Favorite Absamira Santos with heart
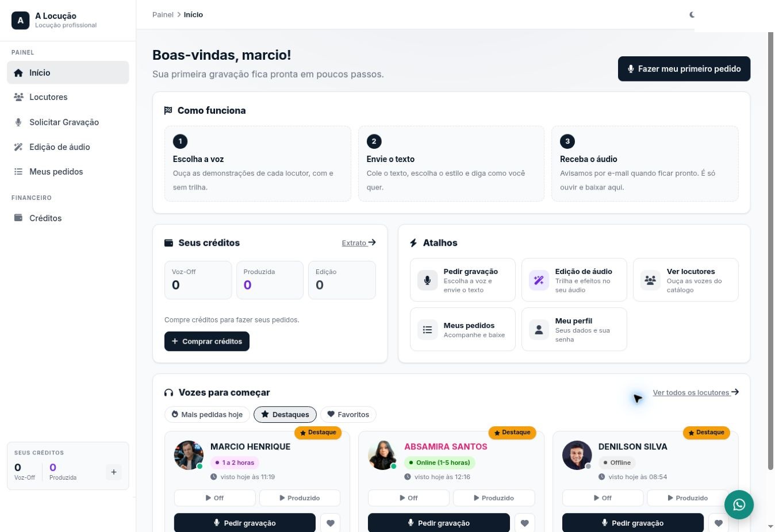The image size is (775, 532). 524,523
